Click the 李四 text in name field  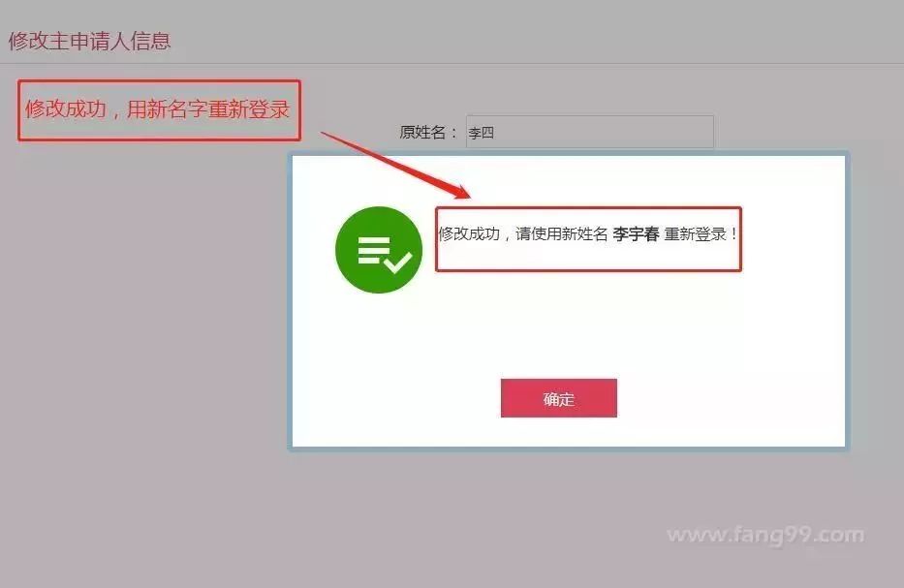(481, 133)
